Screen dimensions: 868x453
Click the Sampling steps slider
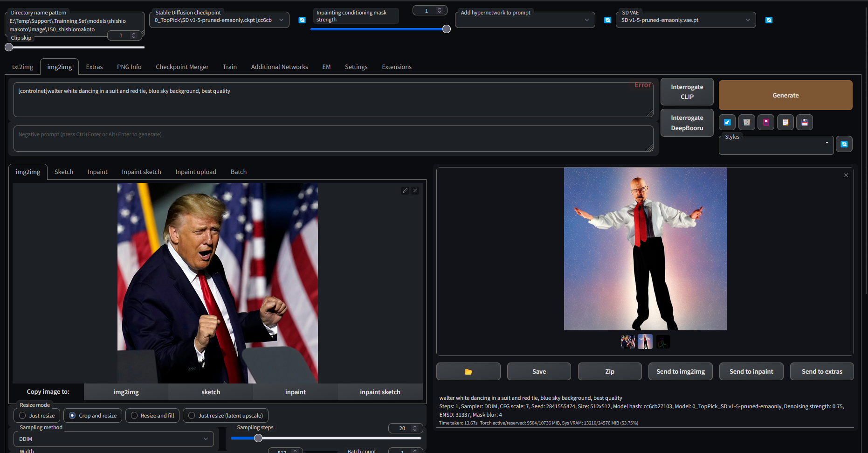(326, 438)
